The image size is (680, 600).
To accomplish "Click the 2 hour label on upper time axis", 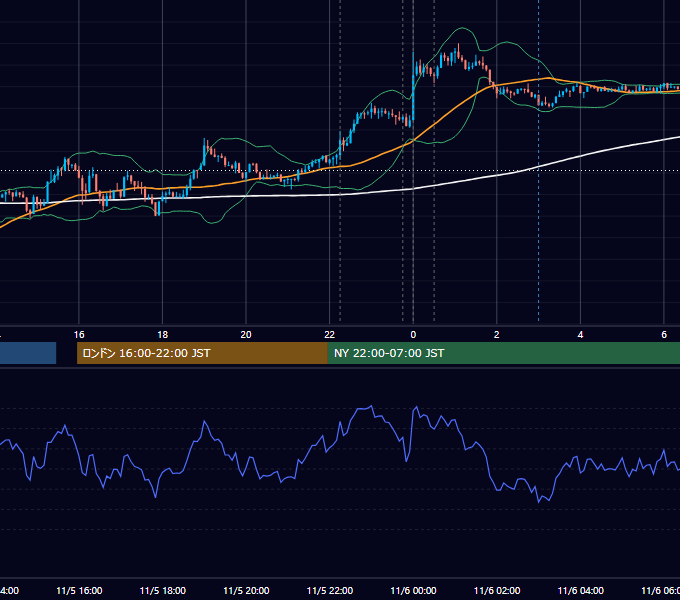I will [497, 335].
